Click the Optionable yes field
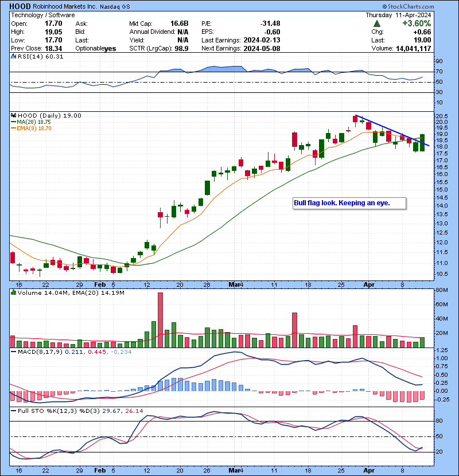Viewport: 459px width, 476px height. click(x=96, y=49)
